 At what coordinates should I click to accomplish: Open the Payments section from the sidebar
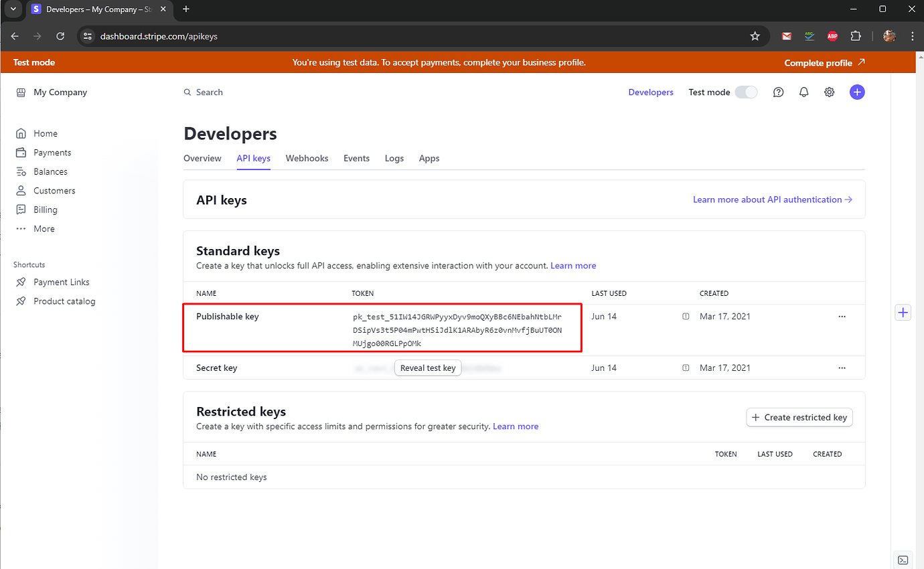[52, 152]
